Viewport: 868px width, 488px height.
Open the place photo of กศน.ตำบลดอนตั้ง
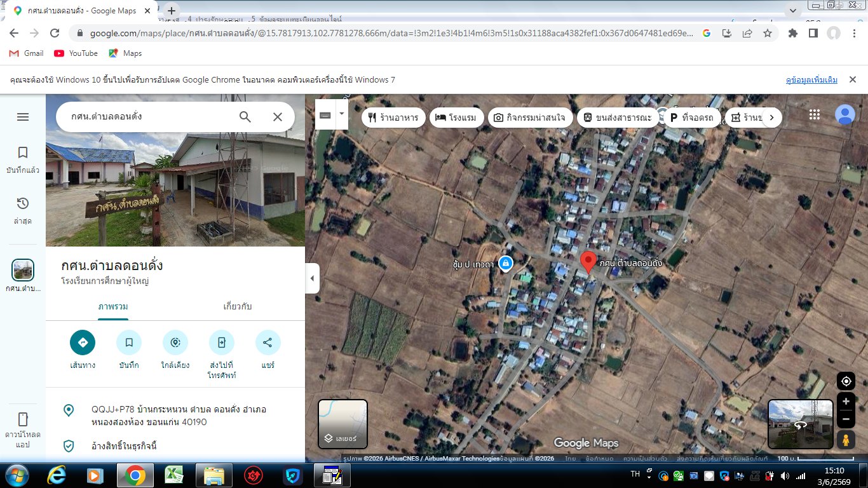175,170
